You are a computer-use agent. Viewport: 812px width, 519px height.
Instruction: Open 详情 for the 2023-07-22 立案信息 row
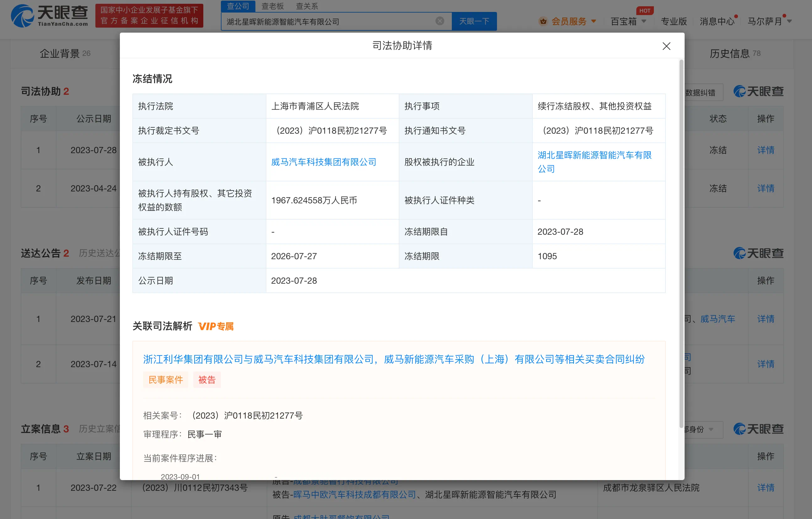[x=766, y=488]
